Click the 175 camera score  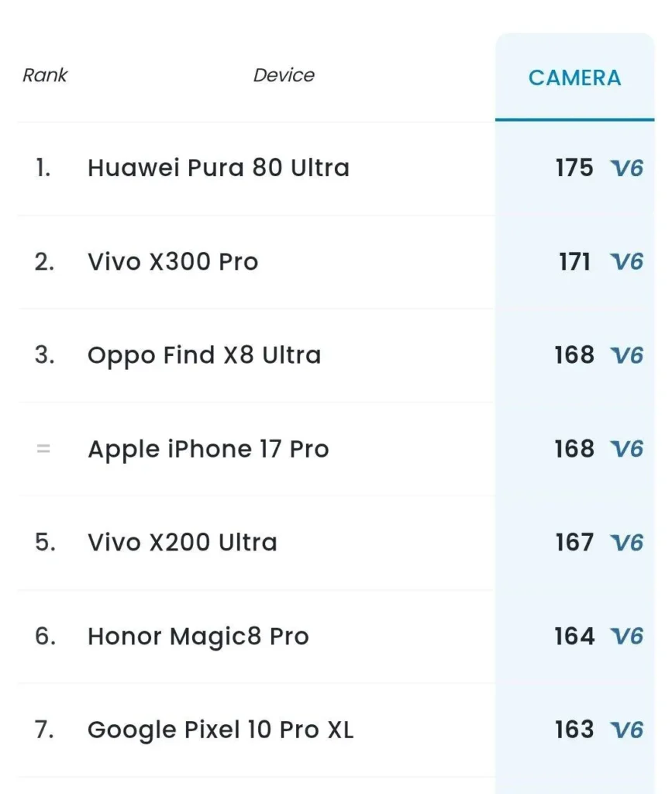[574, 168]
